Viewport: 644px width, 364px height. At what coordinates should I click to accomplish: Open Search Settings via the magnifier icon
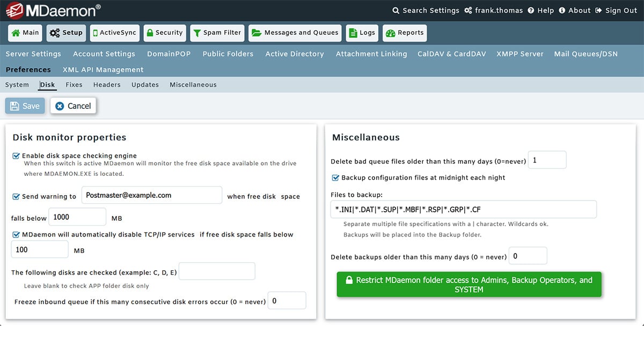395,10
